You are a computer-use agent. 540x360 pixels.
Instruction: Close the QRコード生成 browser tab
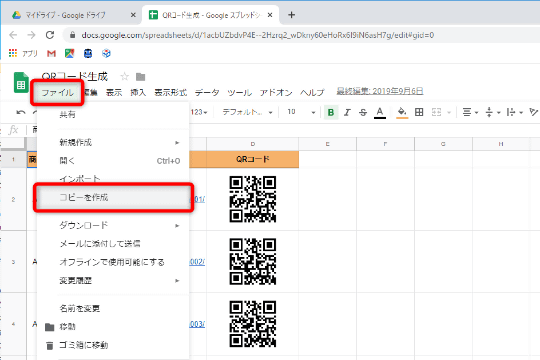(x=270, y=15)
